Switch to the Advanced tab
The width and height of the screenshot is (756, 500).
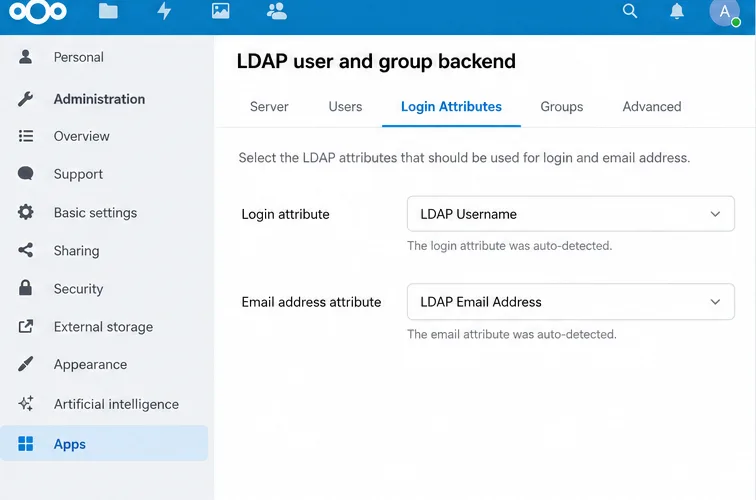(x=652, y=107)
